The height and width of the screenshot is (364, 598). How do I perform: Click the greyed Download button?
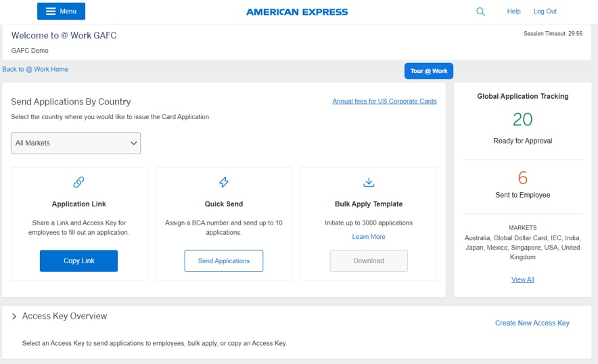pyautogui.click(x=369, y=261)
